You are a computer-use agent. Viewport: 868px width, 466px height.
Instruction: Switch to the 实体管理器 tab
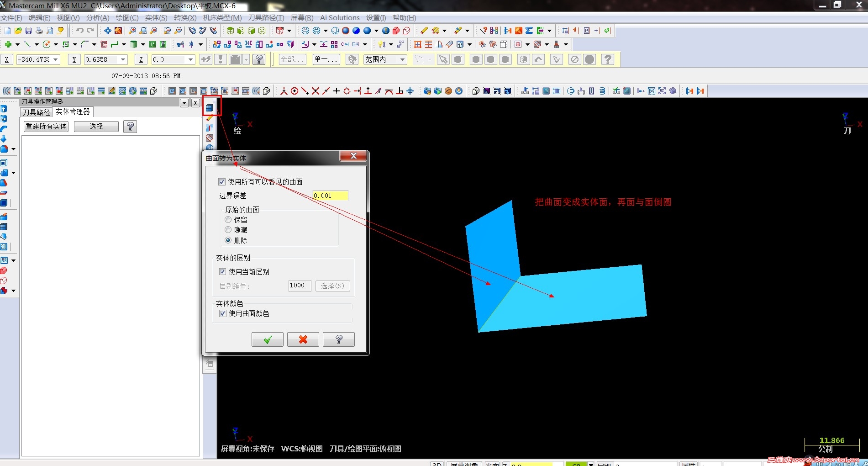coord(73,111)
